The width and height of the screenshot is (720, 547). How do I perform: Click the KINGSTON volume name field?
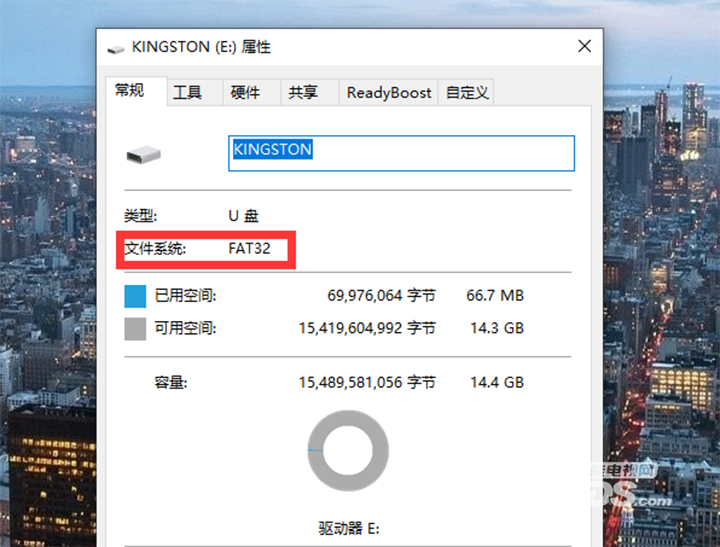tap(401, 153)
